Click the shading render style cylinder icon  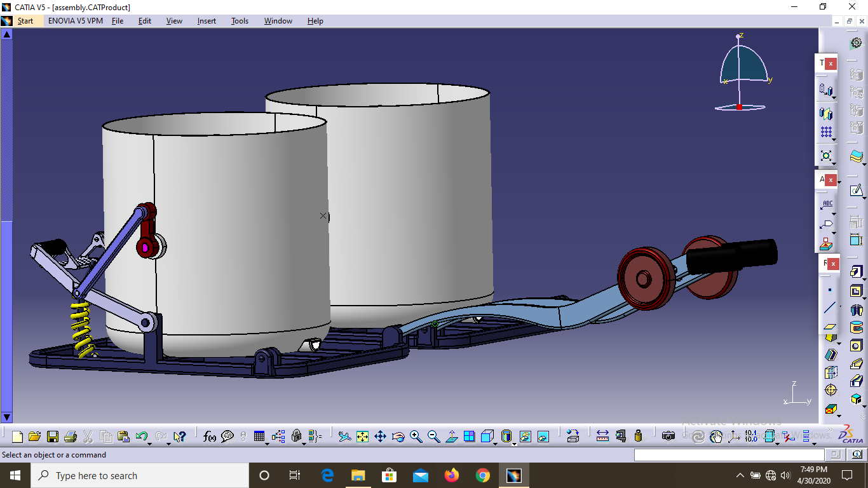(506, 437)
